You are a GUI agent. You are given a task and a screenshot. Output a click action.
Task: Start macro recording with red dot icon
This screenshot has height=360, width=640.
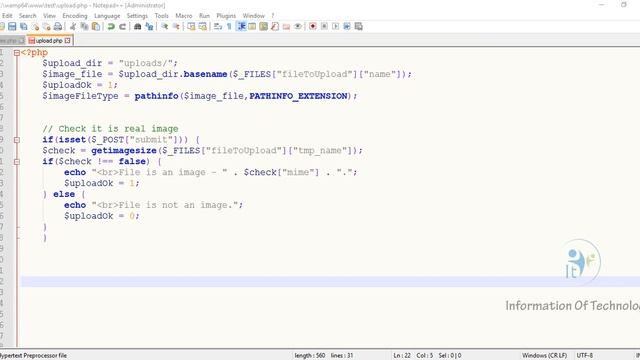pyautogui.click(x=313, y=27)
